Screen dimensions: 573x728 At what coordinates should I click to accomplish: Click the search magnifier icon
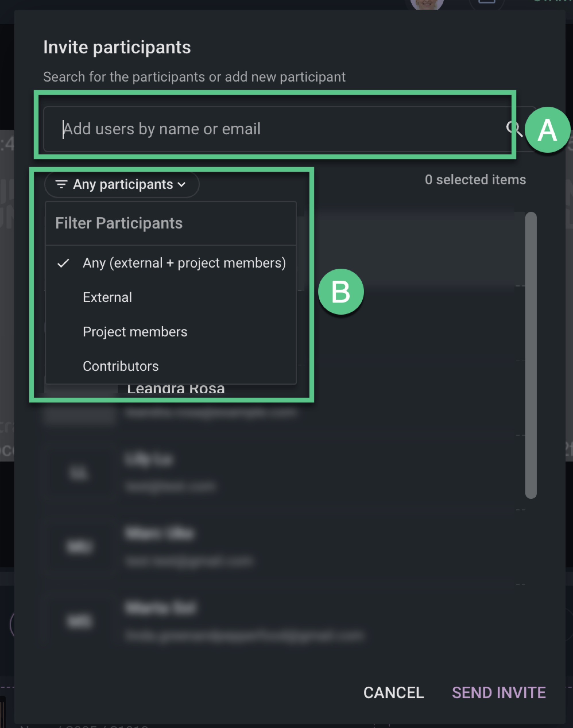pos(514,129)
